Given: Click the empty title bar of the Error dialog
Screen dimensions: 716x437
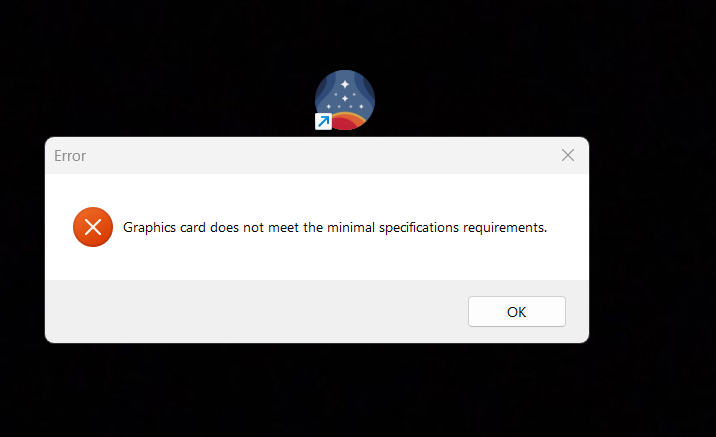Looking at the screenshot, I should 320,155.
